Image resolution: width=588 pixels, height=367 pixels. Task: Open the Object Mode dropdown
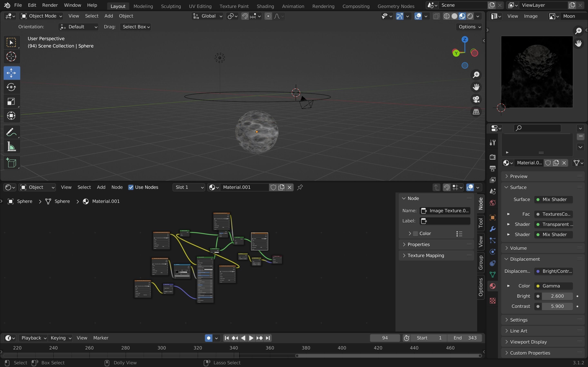point(41,16)
